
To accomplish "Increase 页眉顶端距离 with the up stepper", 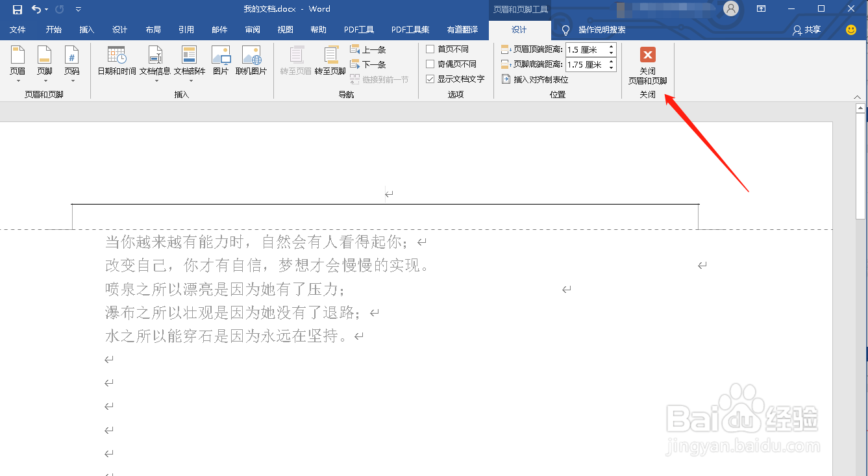I will (x=611, y=45).
